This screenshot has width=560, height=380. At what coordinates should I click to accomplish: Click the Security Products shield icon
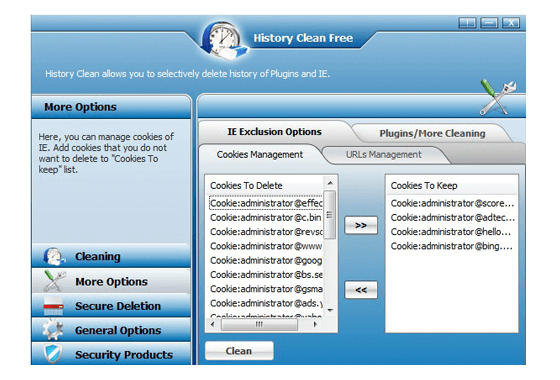click(x=53, y=354)
